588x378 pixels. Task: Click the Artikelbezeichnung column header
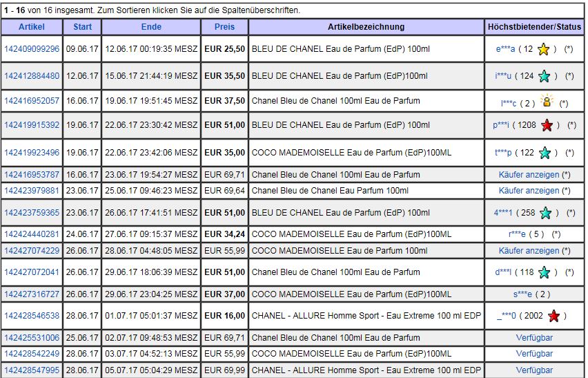click(x=366, y=27)
